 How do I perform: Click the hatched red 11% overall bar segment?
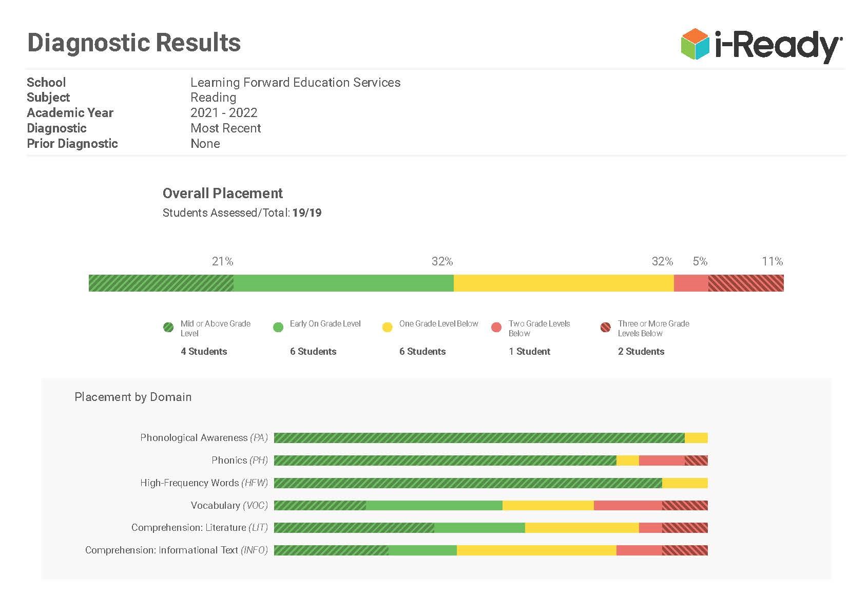click(746, 283)
